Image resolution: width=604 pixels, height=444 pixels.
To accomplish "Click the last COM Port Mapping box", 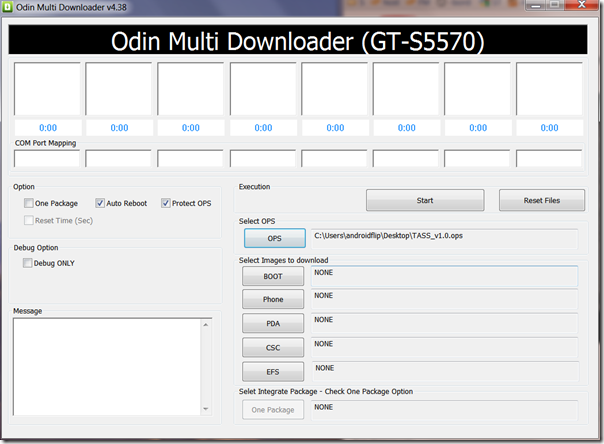I will click(x=549, y=159).
